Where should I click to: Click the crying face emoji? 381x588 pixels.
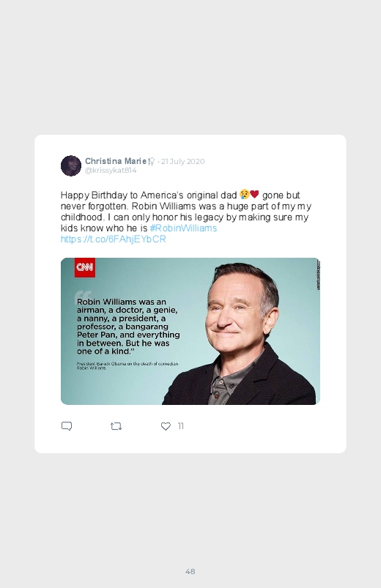pyautogui.click(x=245, y=194)
